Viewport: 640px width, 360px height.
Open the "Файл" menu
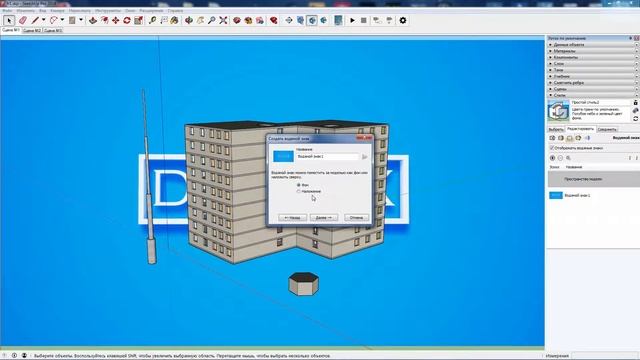(x=7, y=11)
